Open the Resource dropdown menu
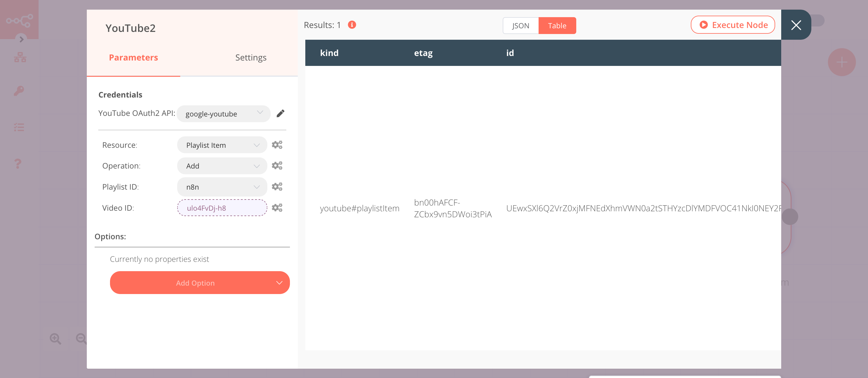Screen dimensions: 868x378 click(222, 145)
